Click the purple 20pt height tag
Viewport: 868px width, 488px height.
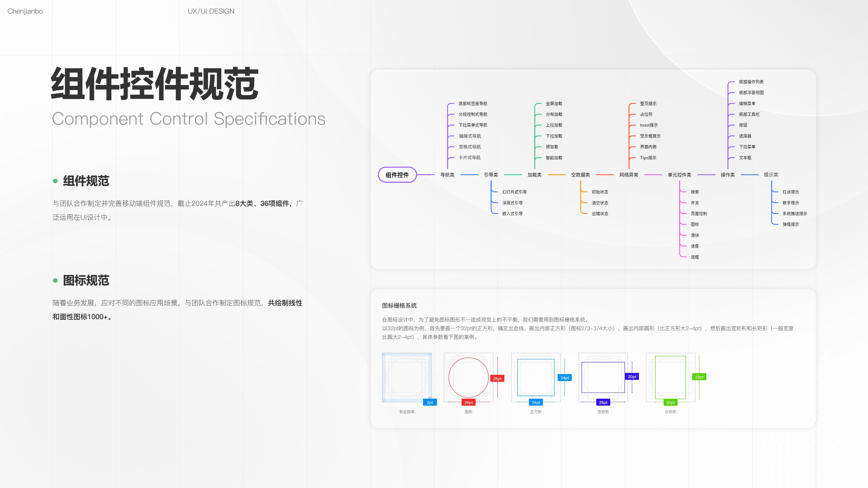pyautogui.click(x=632, y=376)
